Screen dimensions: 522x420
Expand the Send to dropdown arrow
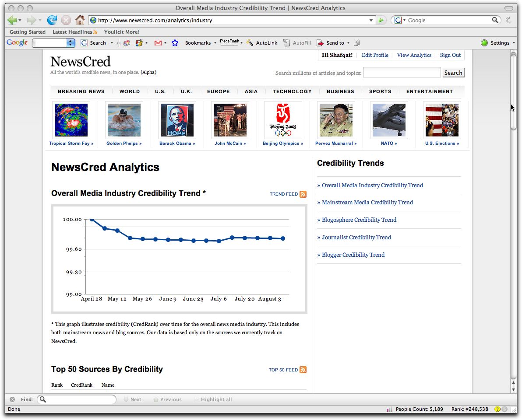(x=348, y=43)
